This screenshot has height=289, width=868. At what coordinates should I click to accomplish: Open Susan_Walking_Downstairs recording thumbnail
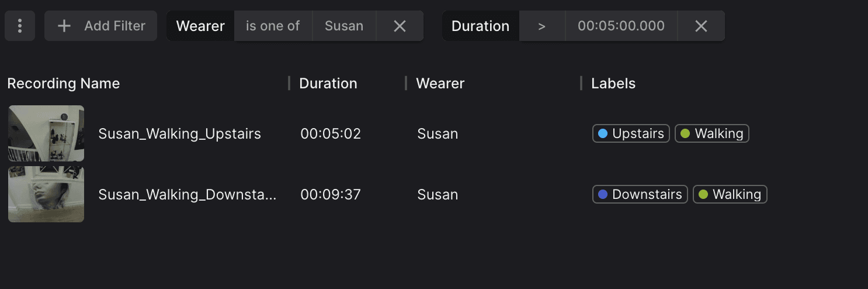point(46,194)
